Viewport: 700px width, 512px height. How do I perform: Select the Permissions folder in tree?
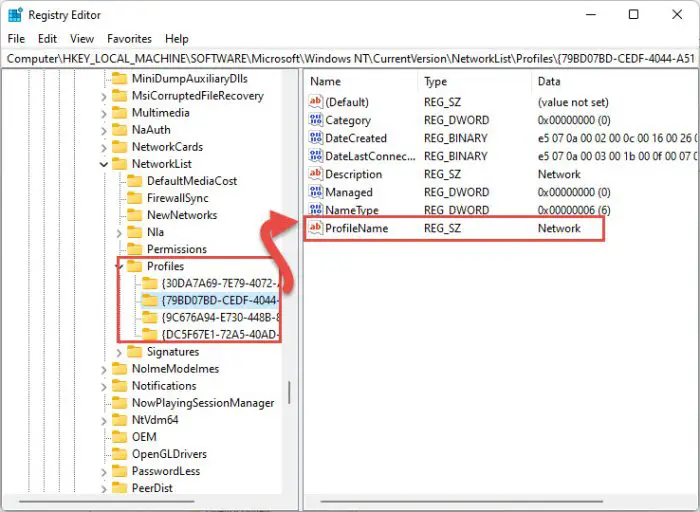(176, 249)
